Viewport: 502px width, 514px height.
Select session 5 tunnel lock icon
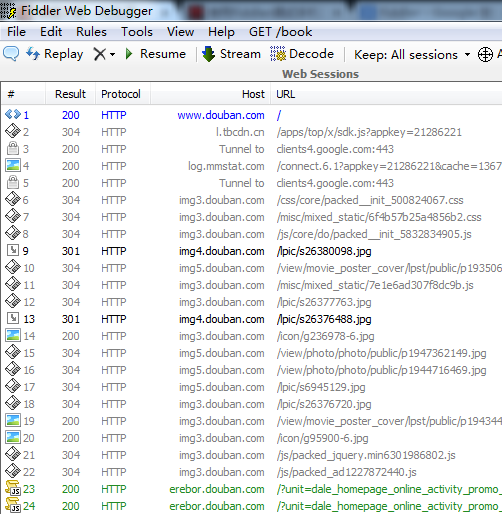click(13, 183)
